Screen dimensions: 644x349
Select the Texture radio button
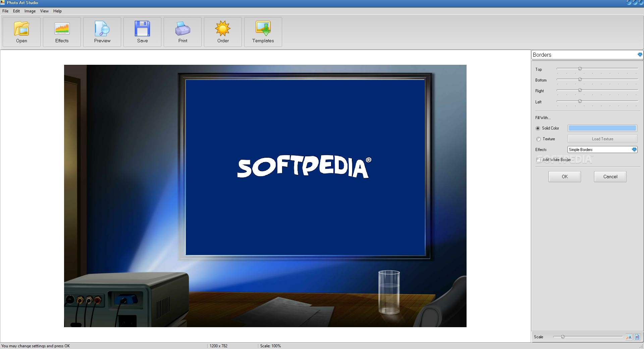coord(538,139)
